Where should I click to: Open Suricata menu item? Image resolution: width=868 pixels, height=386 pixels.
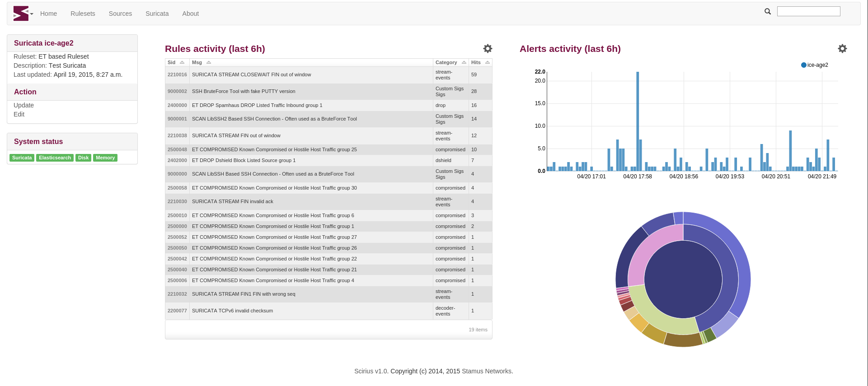click(157, 14)
